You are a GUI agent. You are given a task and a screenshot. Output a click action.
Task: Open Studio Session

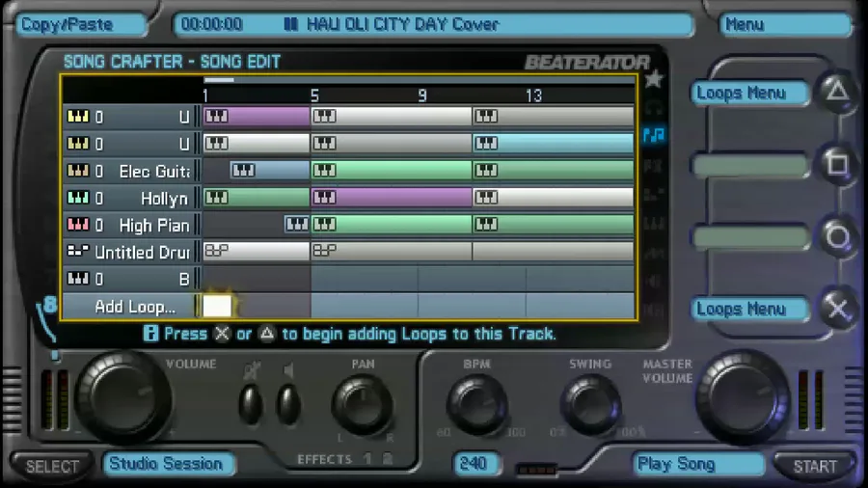point(169,464)
